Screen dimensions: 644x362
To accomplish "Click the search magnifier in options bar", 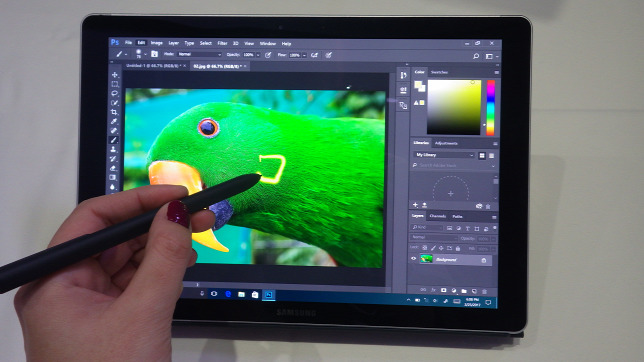I will tap(476, 56).
